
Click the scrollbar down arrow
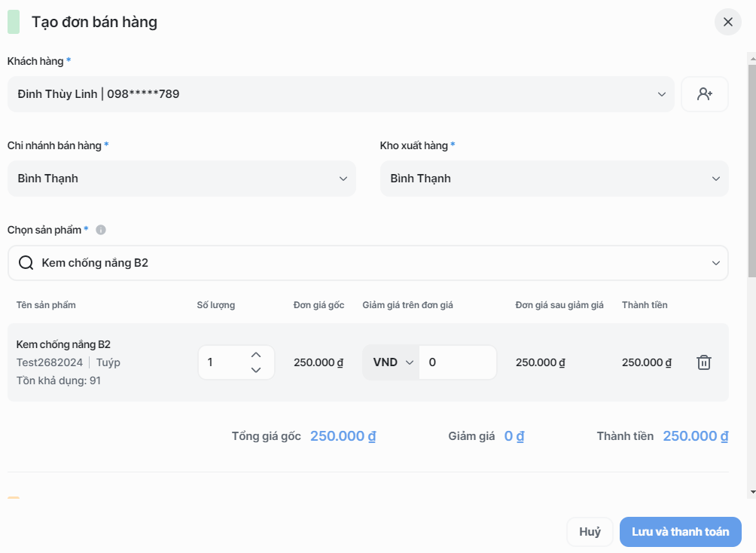tap(751, 492)
